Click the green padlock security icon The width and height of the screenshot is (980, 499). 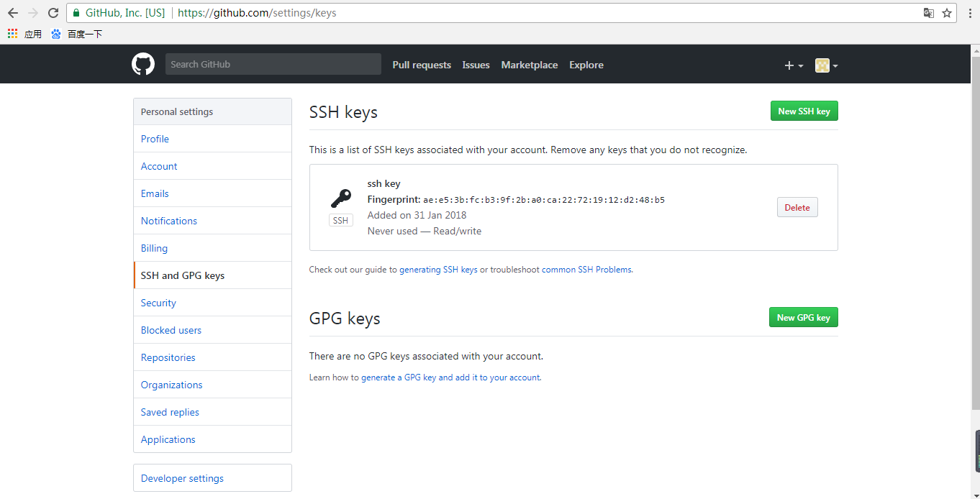(76, 13)
